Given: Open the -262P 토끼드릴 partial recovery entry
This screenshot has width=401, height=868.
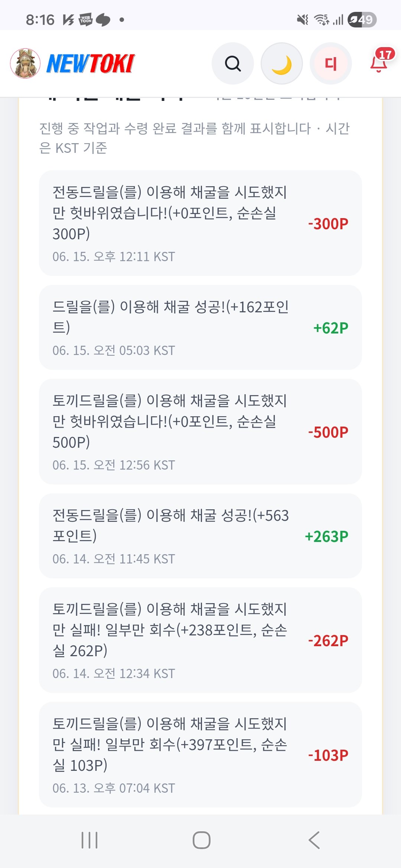Looking at the screenshot, I should pyautogui.click(x=200, y=640).
